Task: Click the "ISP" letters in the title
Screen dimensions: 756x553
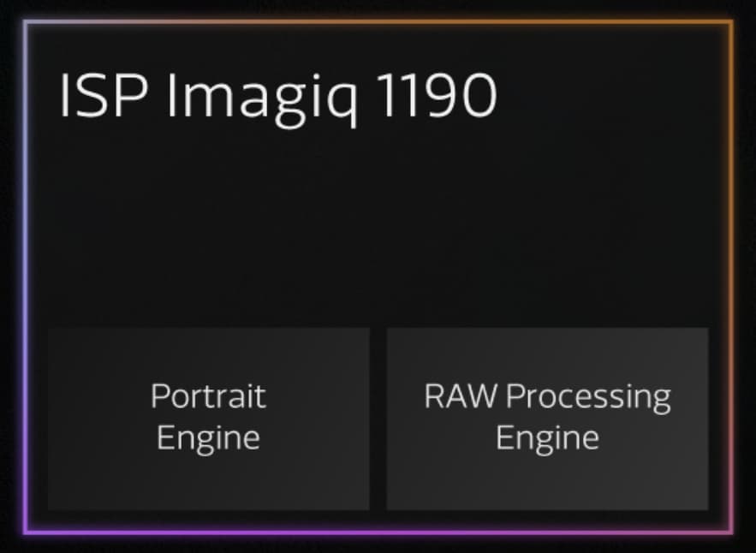Action: click(x=104, y=95)
